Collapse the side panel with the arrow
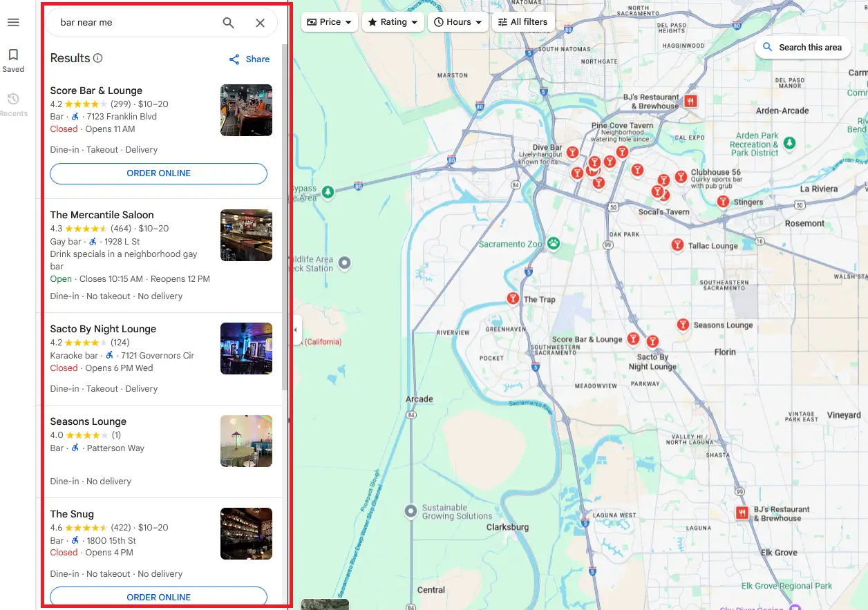 (296, 330)
